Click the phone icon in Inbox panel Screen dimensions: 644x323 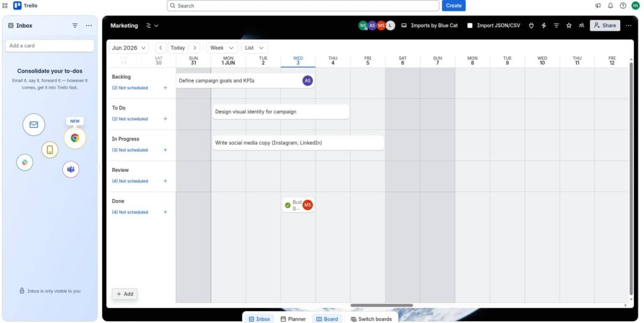pos(50,150)
